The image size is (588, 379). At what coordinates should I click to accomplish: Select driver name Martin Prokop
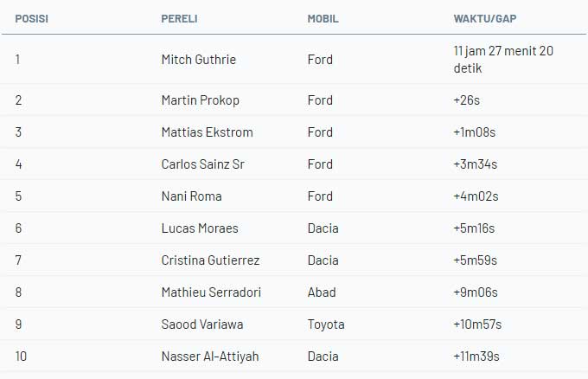201,100
